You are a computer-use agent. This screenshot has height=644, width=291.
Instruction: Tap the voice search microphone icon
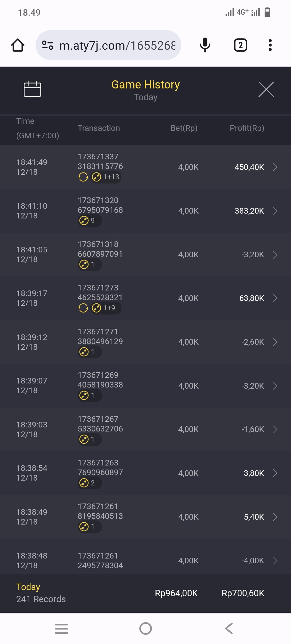tap(205, 45)
